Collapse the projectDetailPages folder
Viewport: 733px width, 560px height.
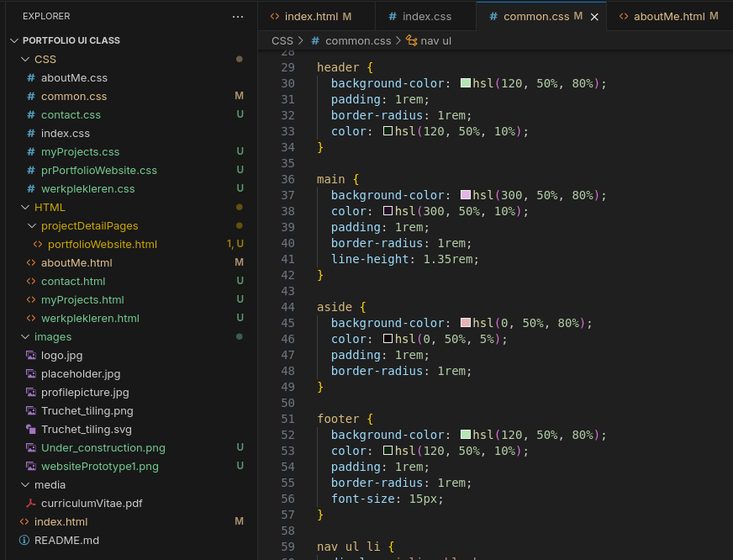tap(32, 226)
